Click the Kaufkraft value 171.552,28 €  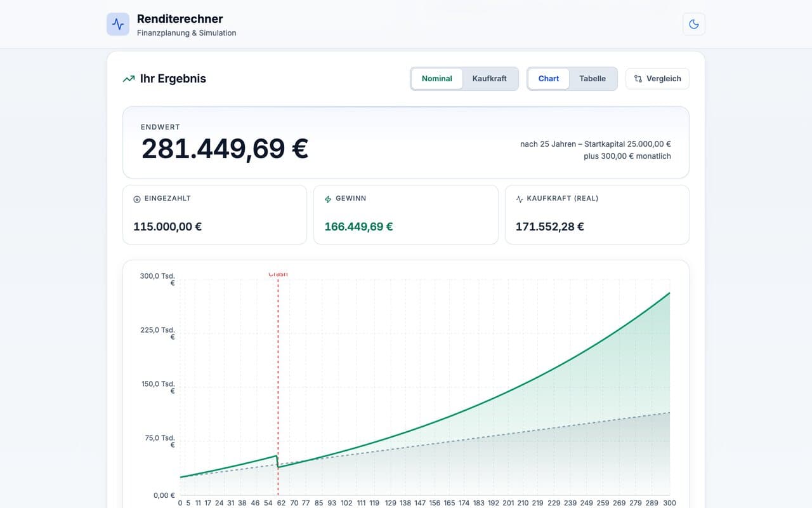coord(550,226)
